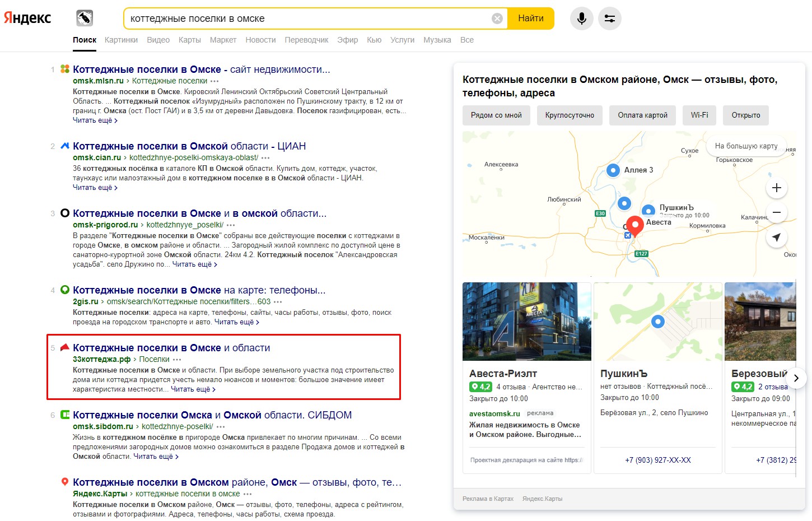Click the СИБДОМ result favicon
Image resolution: width=812 pixels, height=521 pixels.
click(65, 415)
